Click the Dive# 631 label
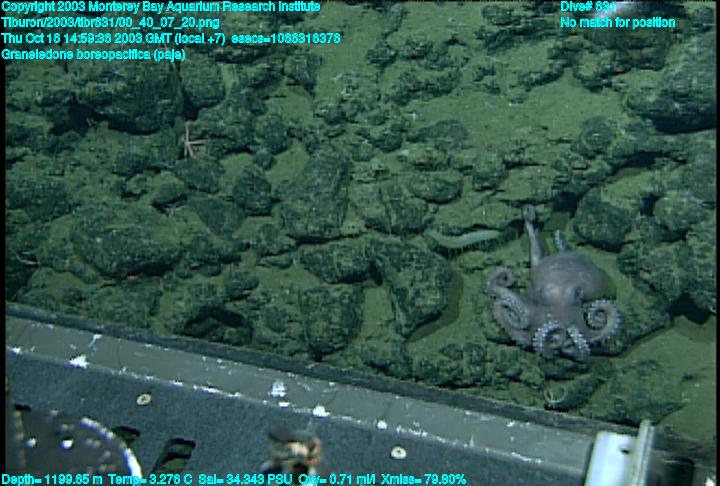720x486 pixels. (x=591, y=7)
